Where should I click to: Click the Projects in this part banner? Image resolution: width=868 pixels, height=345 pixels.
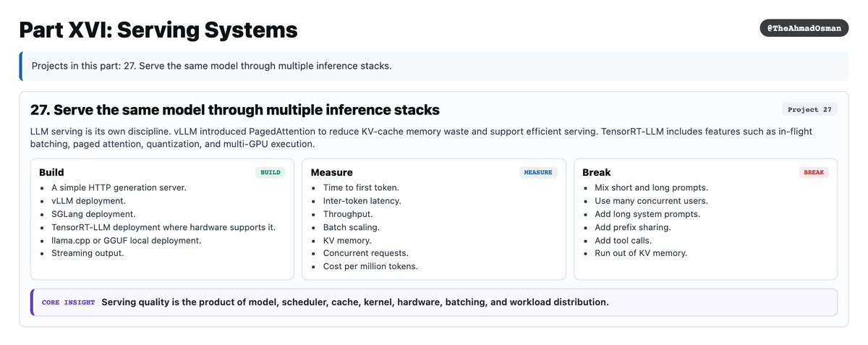pos(434,66)
